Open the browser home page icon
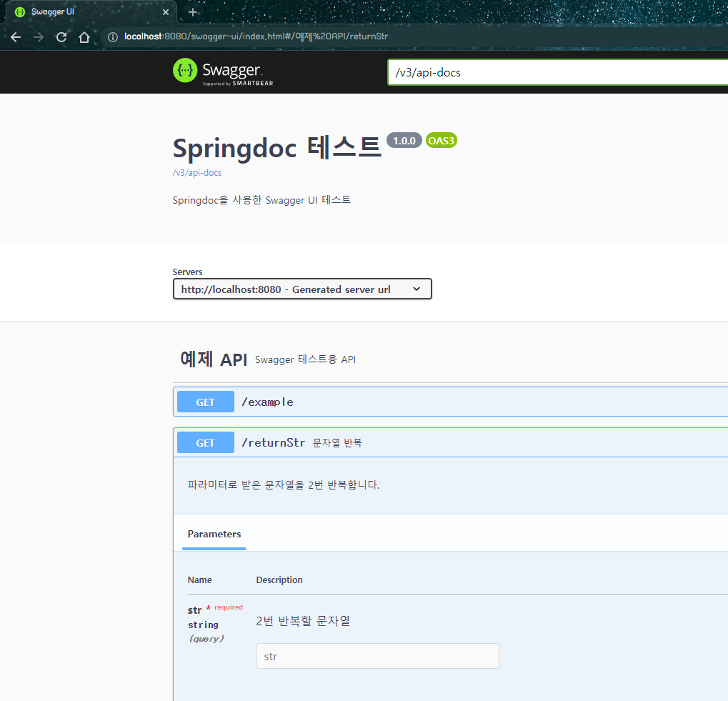728x701 pixels. [84, 37]
